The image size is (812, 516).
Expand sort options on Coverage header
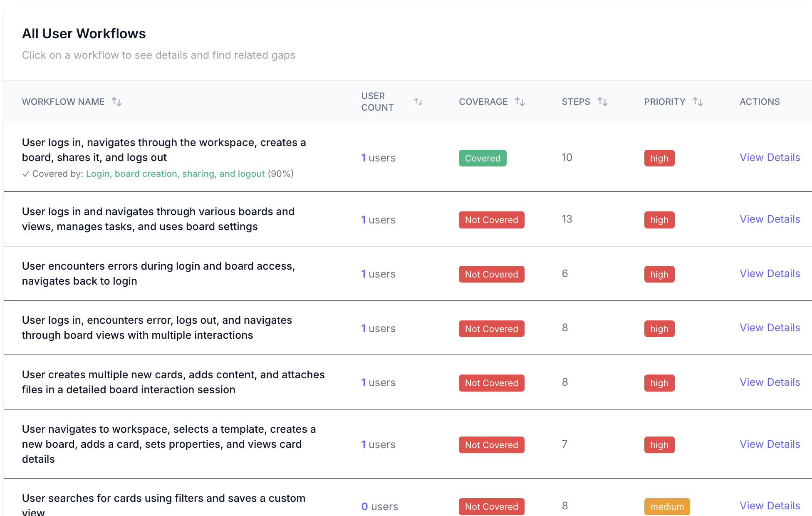pyautogui.click(x=520, y=101)
